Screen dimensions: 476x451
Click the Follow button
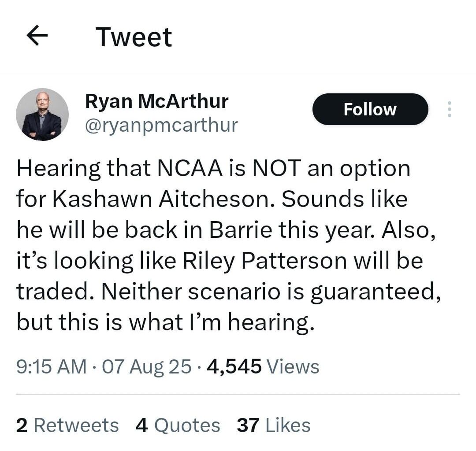(x=370, y=109)
